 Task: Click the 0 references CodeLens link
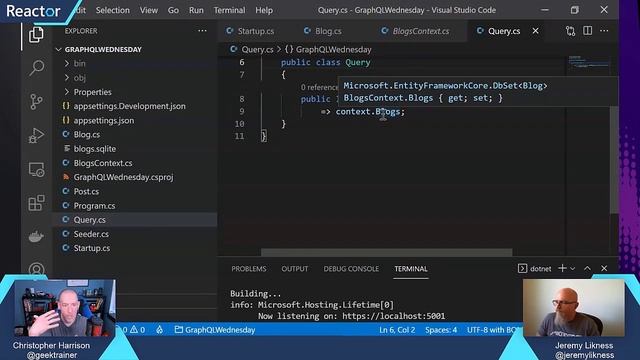pos(319,87)
